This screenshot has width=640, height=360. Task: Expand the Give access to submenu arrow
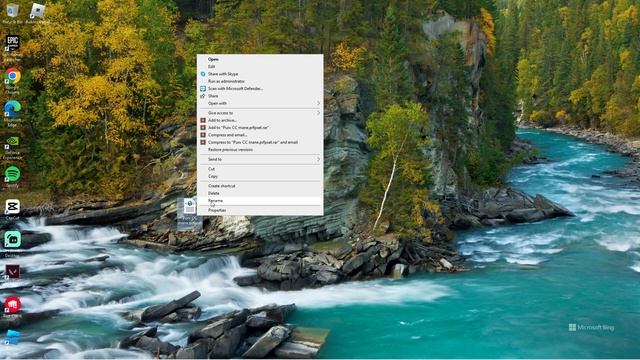[318, 113]
